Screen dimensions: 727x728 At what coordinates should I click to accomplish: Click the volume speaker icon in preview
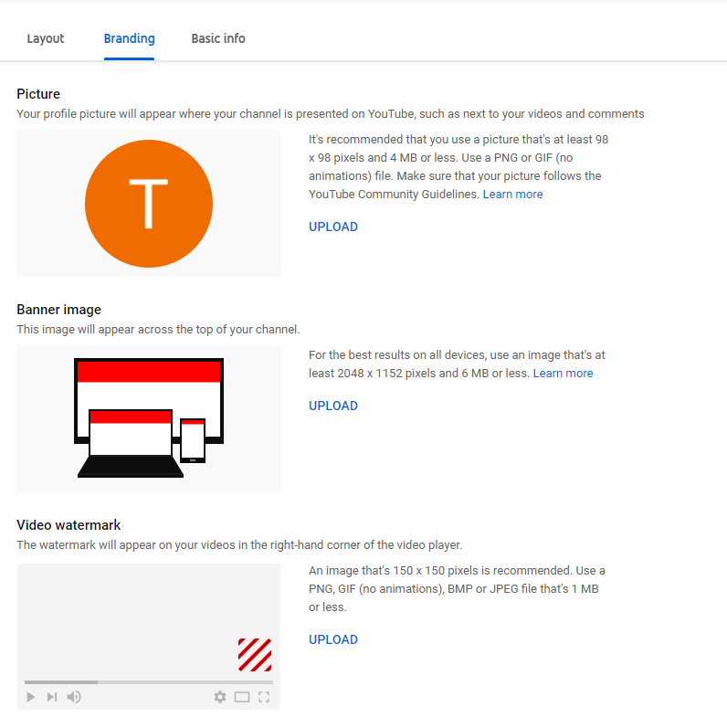74,697
